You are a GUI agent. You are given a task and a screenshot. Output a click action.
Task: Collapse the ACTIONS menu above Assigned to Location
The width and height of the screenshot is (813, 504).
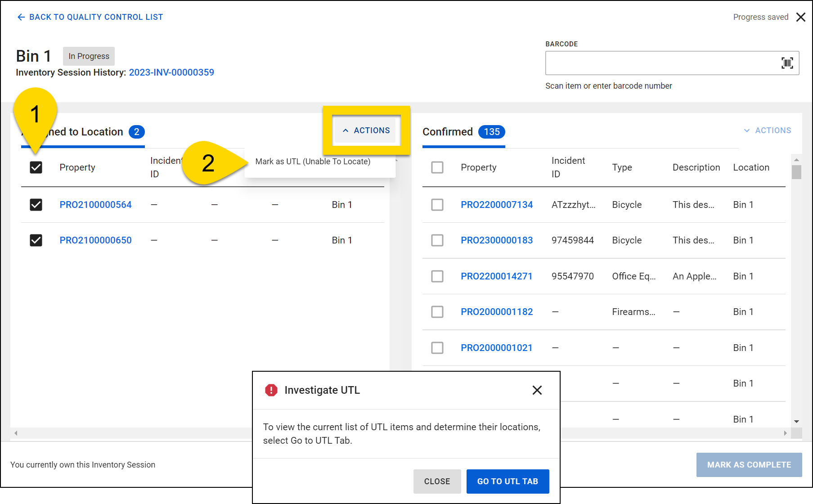[x=366, y=130]
